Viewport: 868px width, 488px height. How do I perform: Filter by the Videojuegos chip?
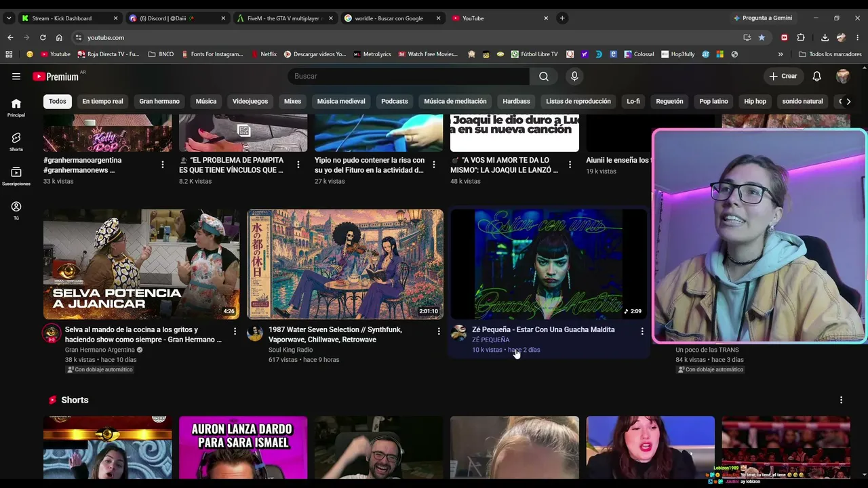[x=250, y=101]
